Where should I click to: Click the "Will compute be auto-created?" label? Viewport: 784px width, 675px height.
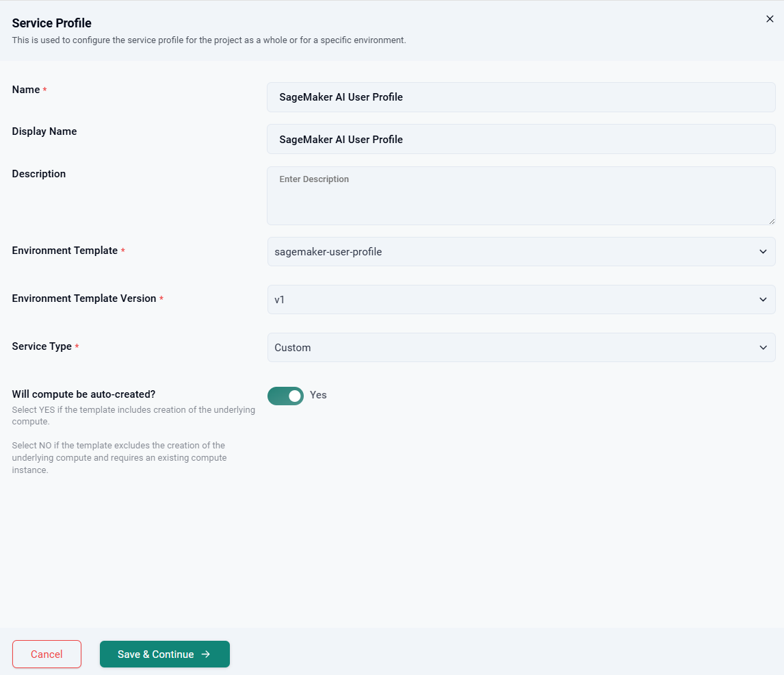[x=83, y=394]
